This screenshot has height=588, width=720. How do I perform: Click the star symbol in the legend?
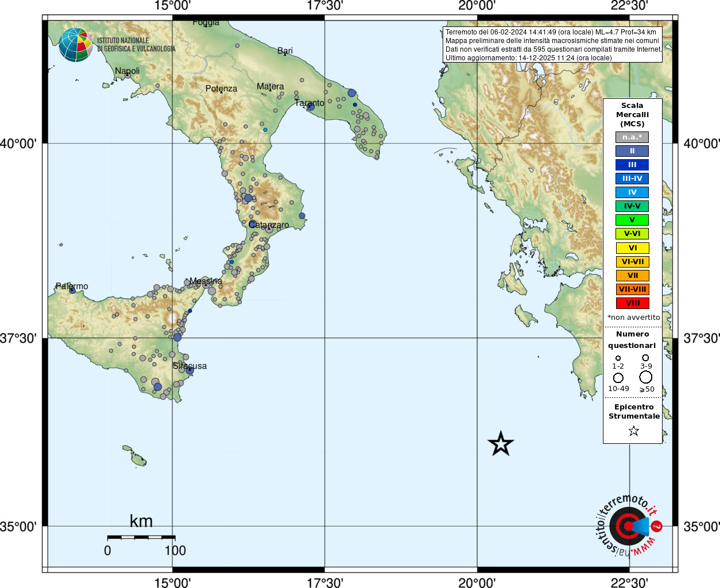coord(633,431)
